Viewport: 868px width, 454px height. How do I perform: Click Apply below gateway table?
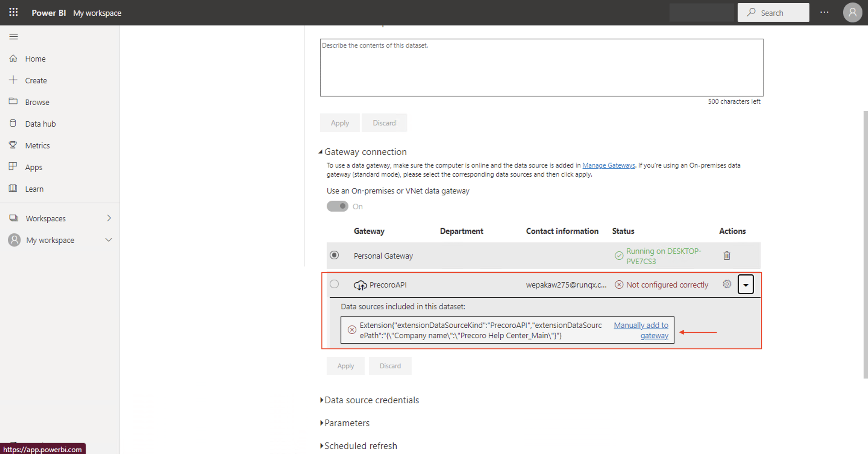345,366
